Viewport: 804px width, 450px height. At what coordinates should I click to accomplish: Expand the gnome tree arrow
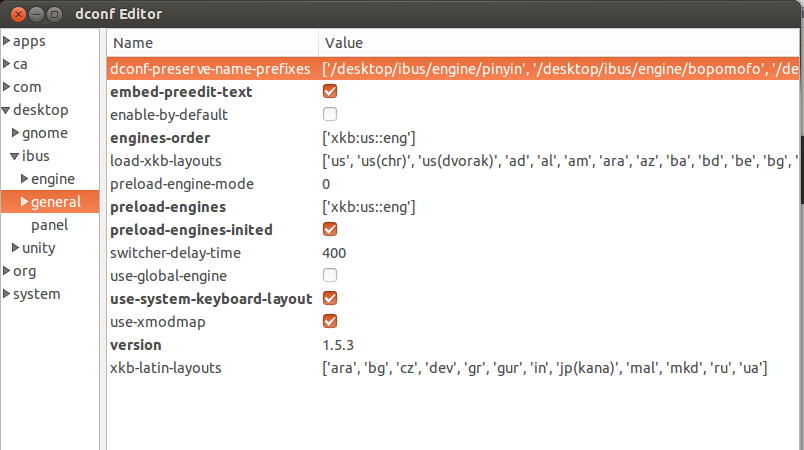click(15, 133)
